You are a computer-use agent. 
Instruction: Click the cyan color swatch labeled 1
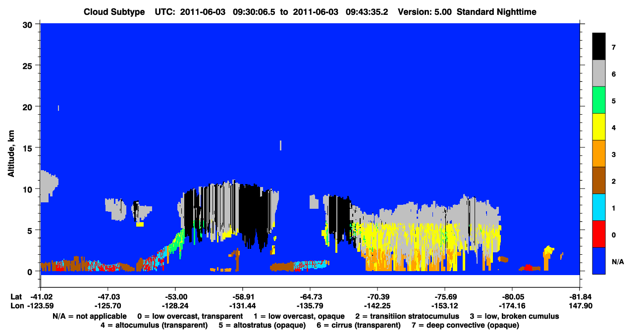point(599,207)
